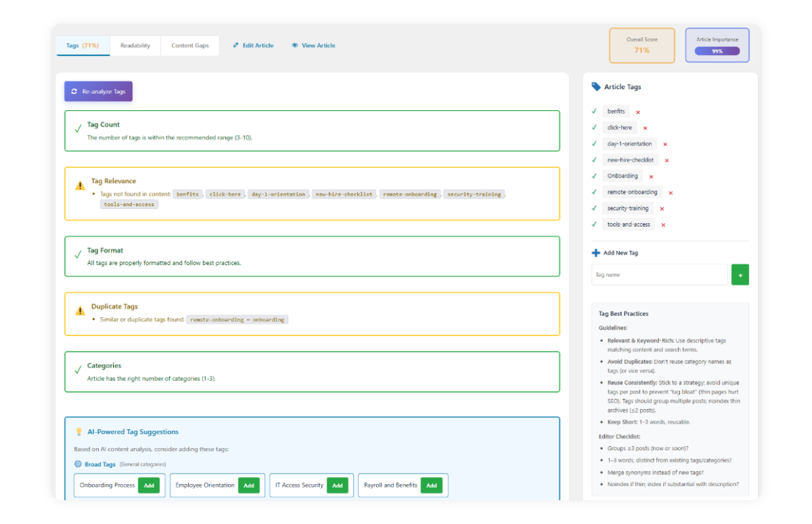
Task: Delete the remote-onboarding tag
Action: [x=670, y=193]
